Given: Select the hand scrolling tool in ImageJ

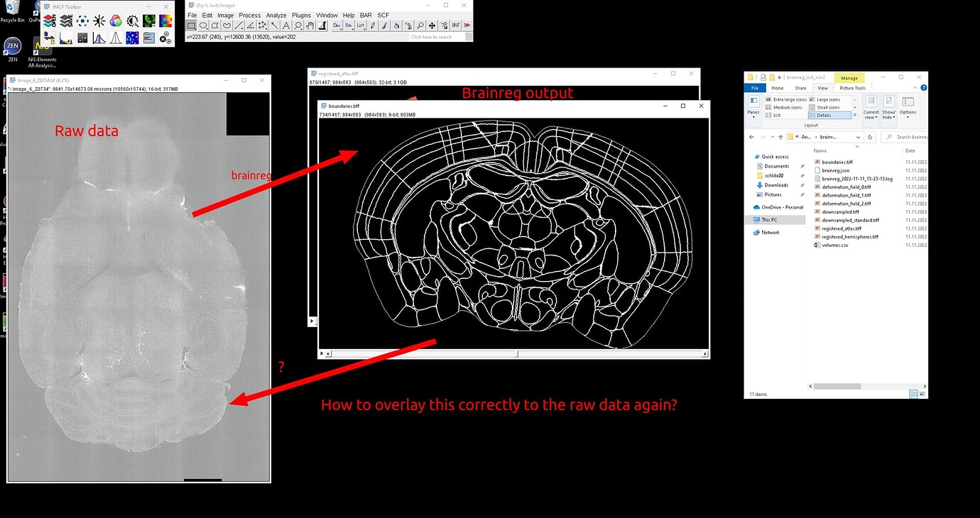Looking at the screenshot, I should pos(309,25).
